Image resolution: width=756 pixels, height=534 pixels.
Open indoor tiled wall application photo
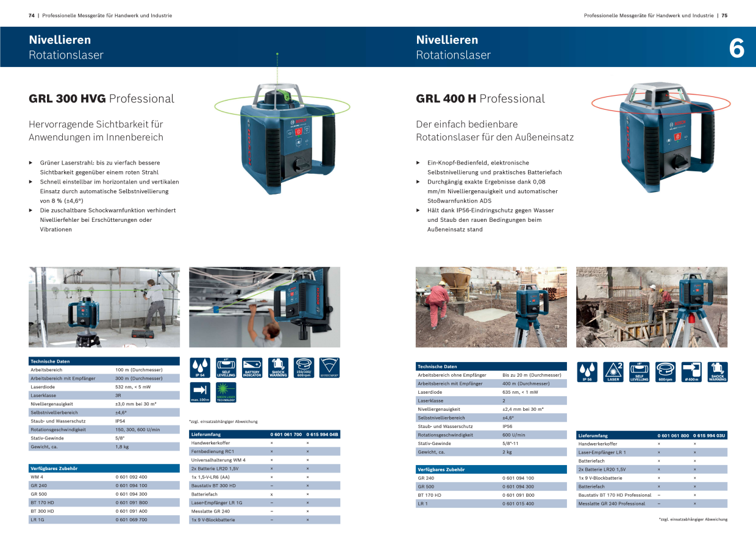tap(104, 307)
